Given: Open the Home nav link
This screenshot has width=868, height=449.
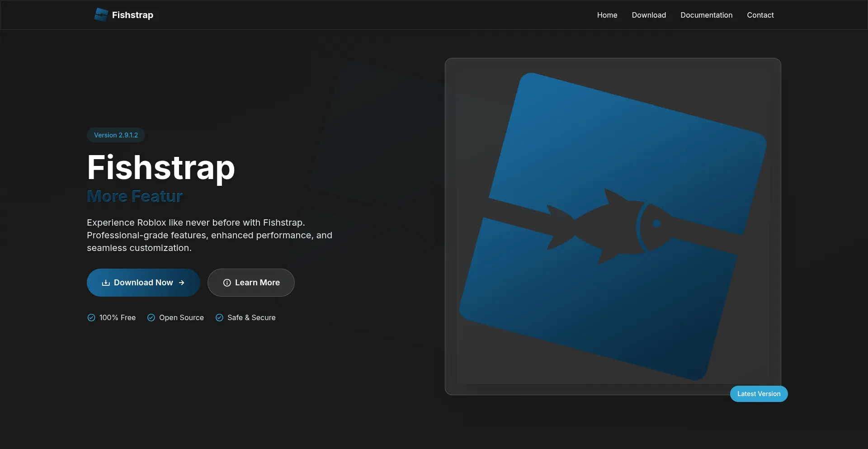Looking at the screenshot, I should [607, 15].
